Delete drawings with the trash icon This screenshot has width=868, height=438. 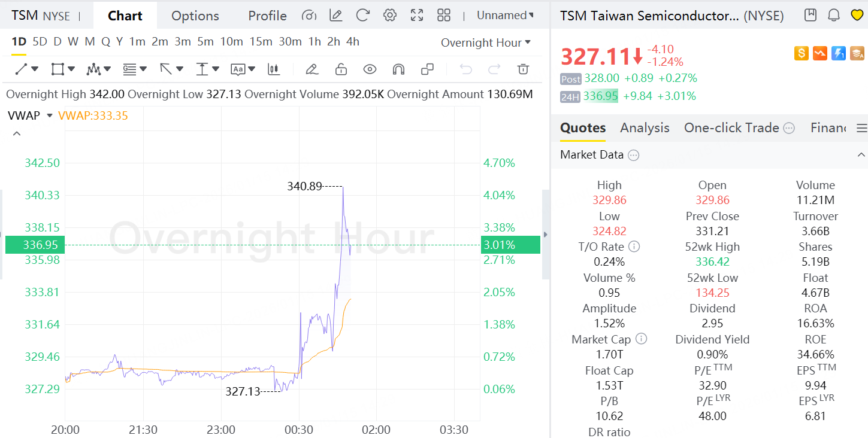click(523, 69)
